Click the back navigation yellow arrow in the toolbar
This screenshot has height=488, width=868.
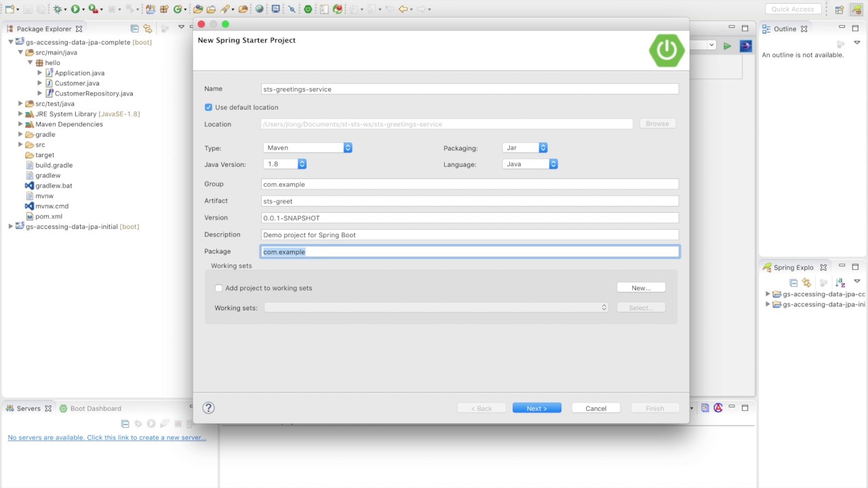(403, 9)
